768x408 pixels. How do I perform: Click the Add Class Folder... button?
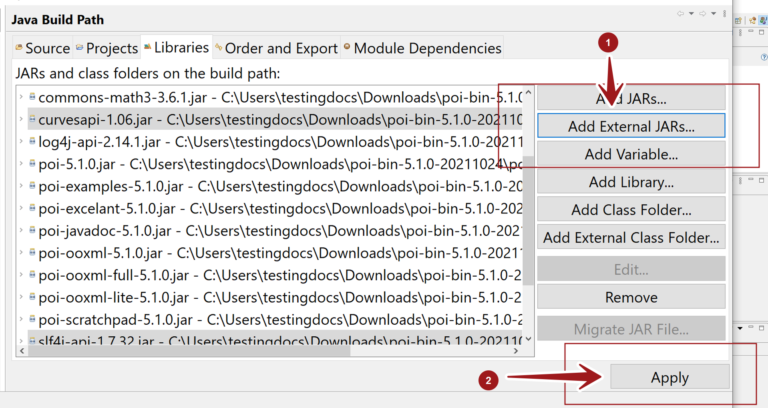[631, 210]
